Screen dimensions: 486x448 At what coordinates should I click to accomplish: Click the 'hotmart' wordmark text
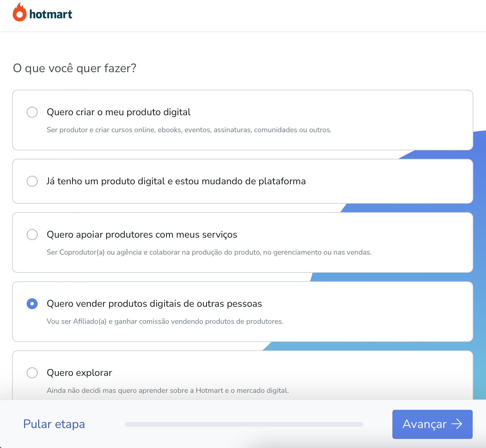50,13
